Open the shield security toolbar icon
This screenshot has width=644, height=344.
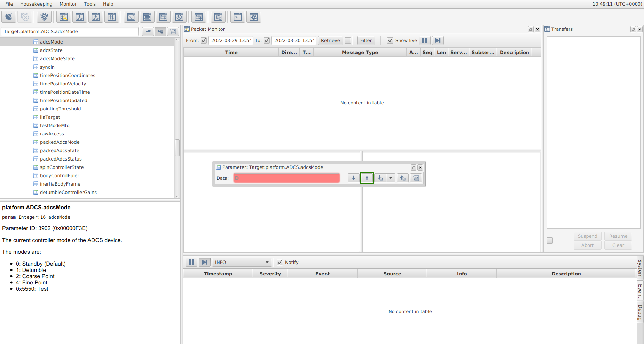pos(44,17)
